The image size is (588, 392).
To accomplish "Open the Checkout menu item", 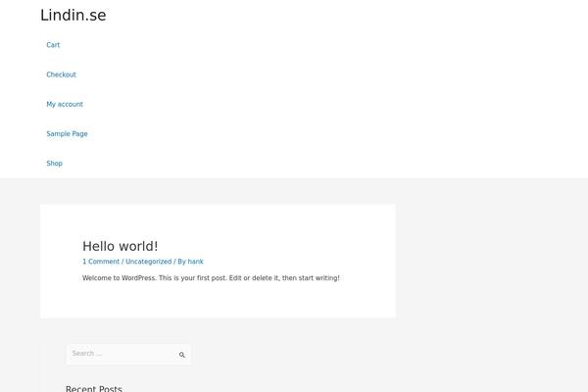I will click(61, 74).
